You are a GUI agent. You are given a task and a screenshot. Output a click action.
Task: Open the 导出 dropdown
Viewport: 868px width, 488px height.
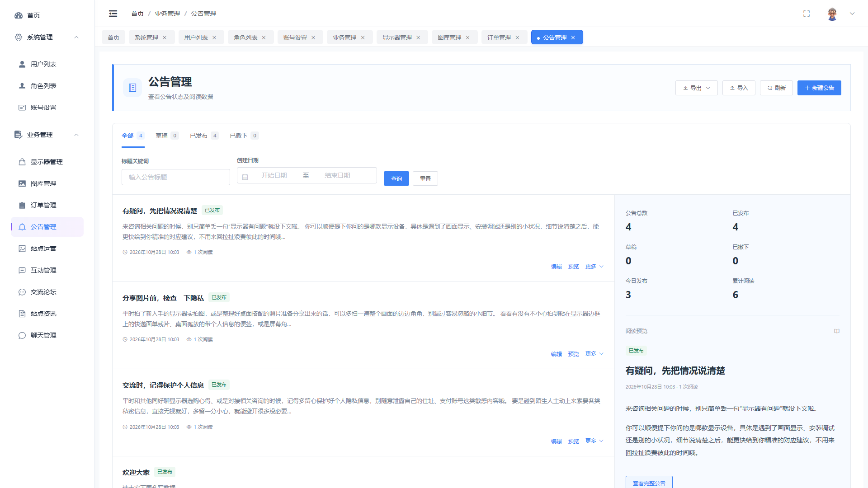tap(697, 88)
